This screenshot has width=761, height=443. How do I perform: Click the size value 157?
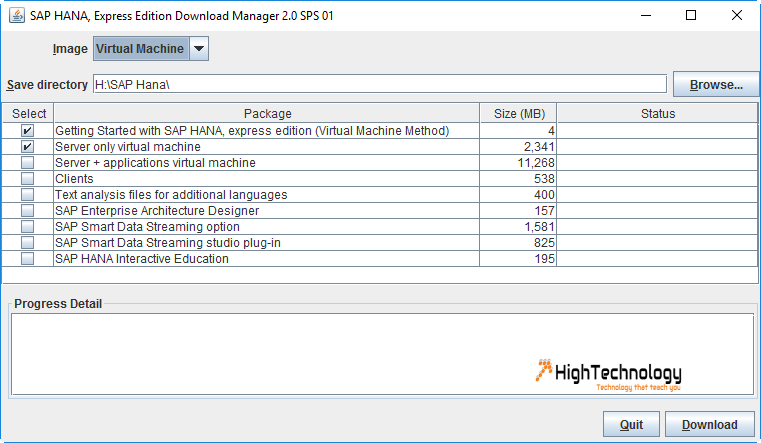544,211
